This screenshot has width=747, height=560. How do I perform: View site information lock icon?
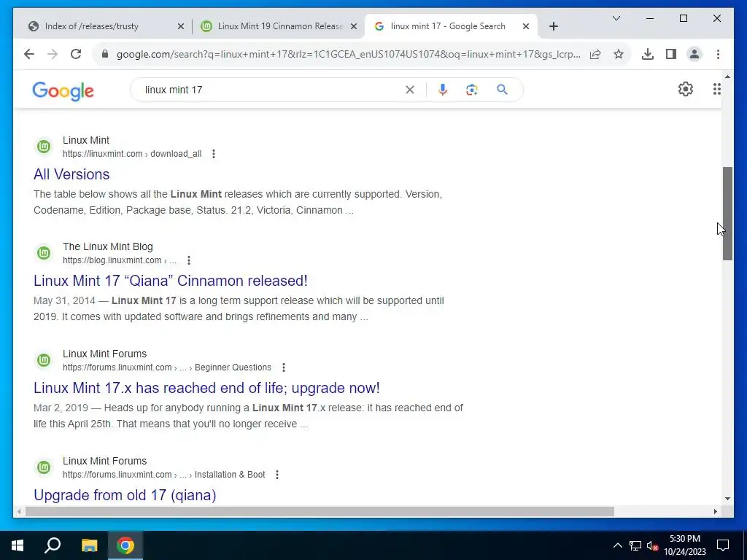[x=105, y=54]
